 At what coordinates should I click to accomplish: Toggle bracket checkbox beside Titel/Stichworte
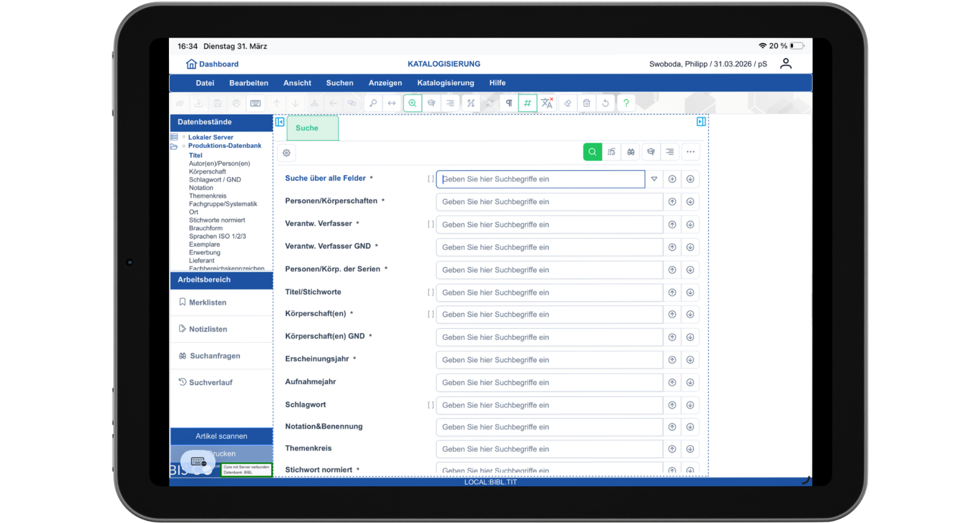[430, 293]
